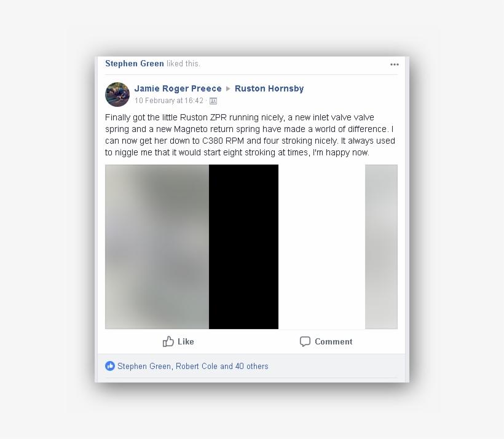This screenshot has height=439, width=504.
Task: Click the group members privacy icon
Action: pos(213,101)
